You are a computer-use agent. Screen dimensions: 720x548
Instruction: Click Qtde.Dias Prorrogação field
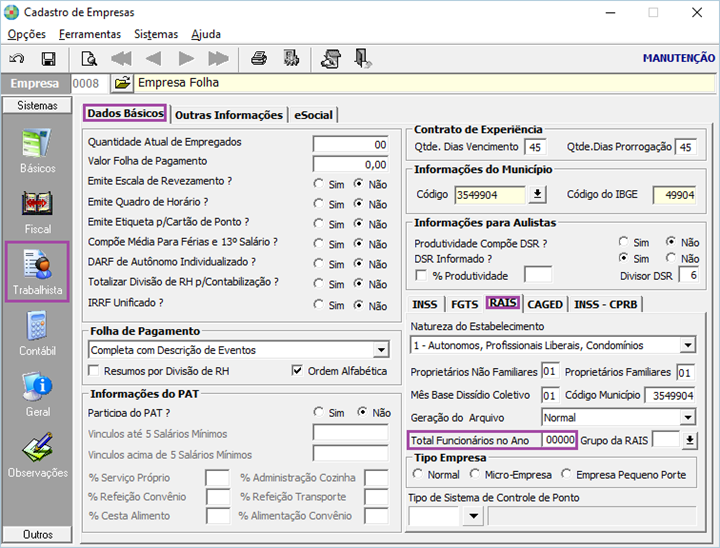(685, 147)
